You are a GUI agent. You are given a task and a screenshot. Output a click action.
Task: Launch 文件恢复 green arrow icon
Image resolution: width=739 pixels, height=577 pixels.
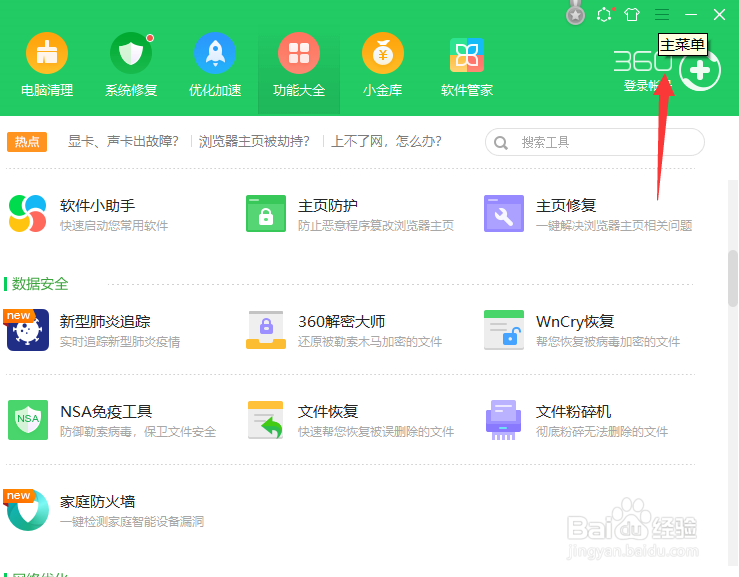coord(265,420)
